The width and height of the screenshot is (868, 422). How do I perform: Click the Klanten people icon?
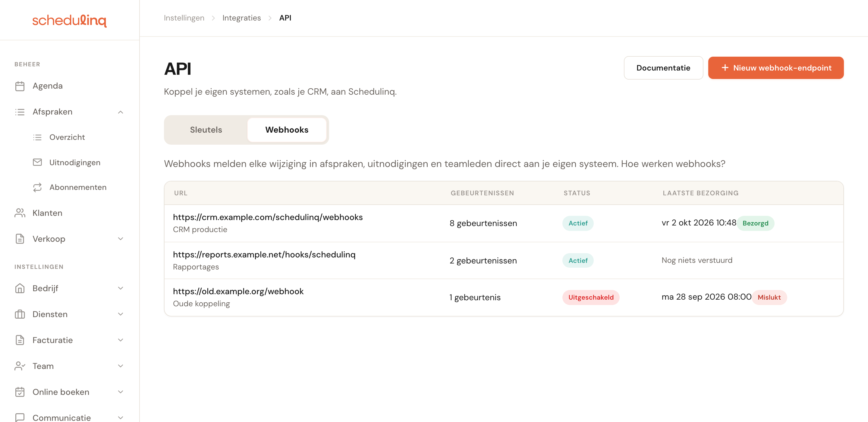point(20,213)
